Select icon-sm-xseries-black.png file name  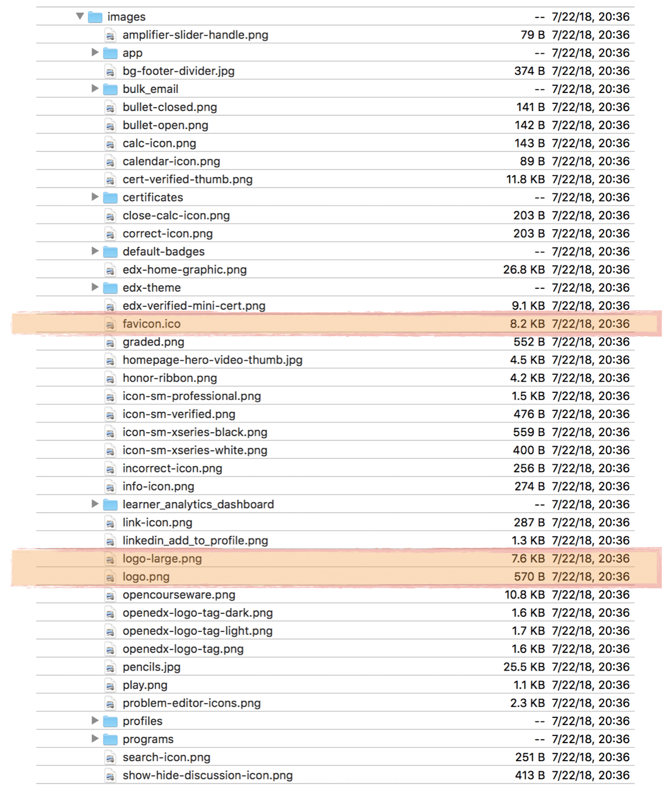(x=195, y=432)
